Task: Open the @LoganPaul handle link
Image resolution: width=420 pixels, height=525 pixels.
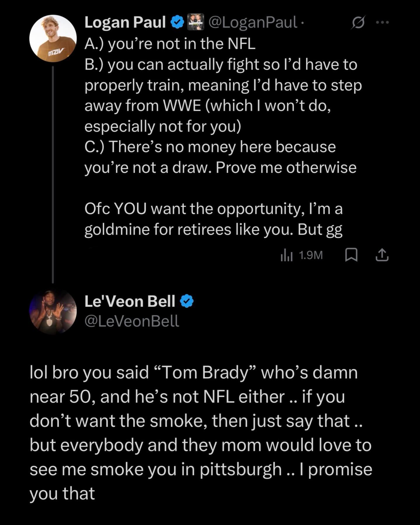Action: [253, 22]
